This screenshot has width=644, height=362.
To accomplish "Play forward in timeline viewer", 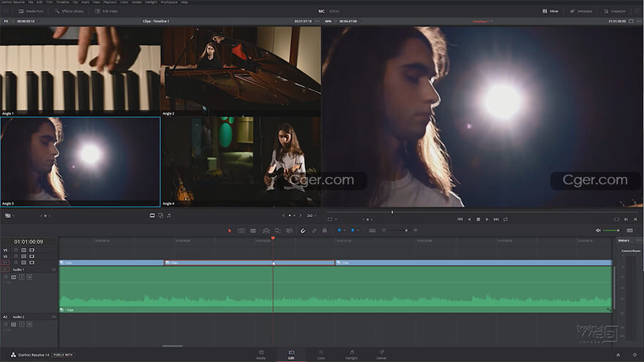I will pyautogui.click(x=487, y=219).
